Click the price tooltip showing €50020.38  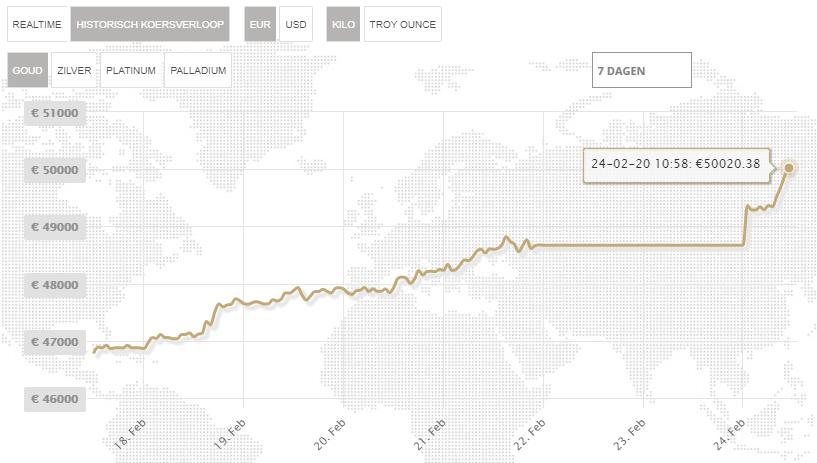coord(674,164)
